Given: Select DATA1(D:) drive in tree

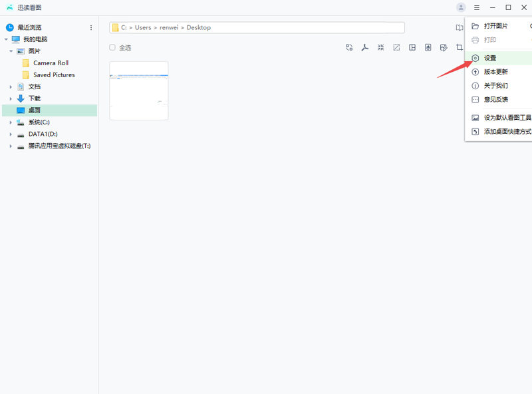Looking at the screenshot, I should tap(43, 134).
